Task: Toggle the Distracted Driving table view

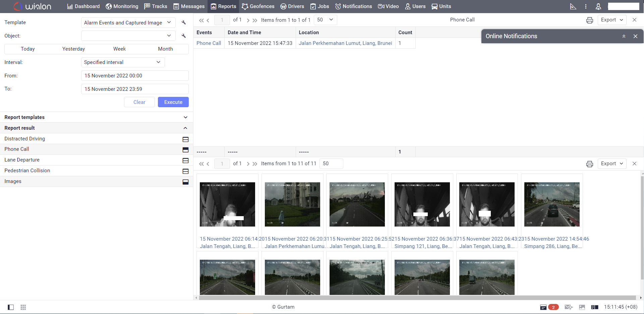Action: point(185,139)
